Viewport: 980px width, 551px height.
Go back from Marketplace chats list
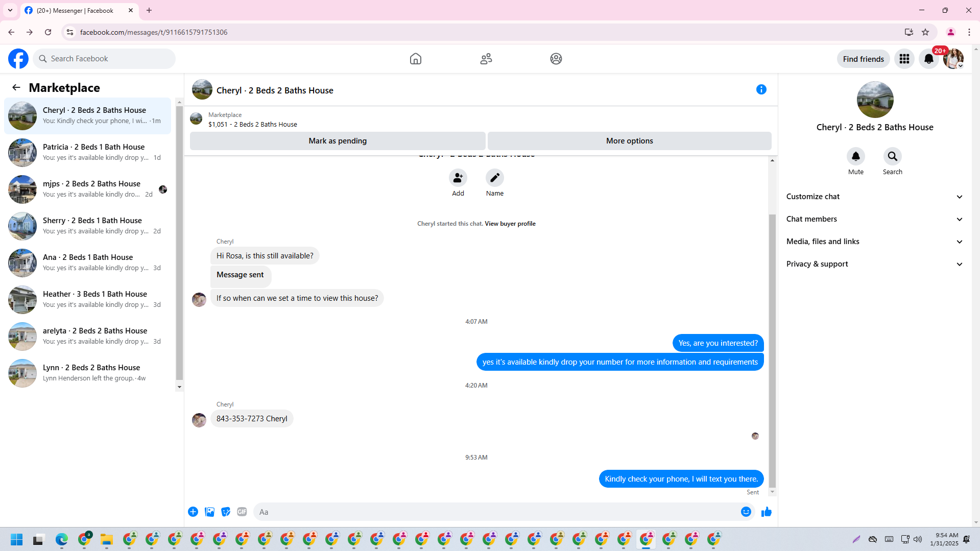(16, 87)
